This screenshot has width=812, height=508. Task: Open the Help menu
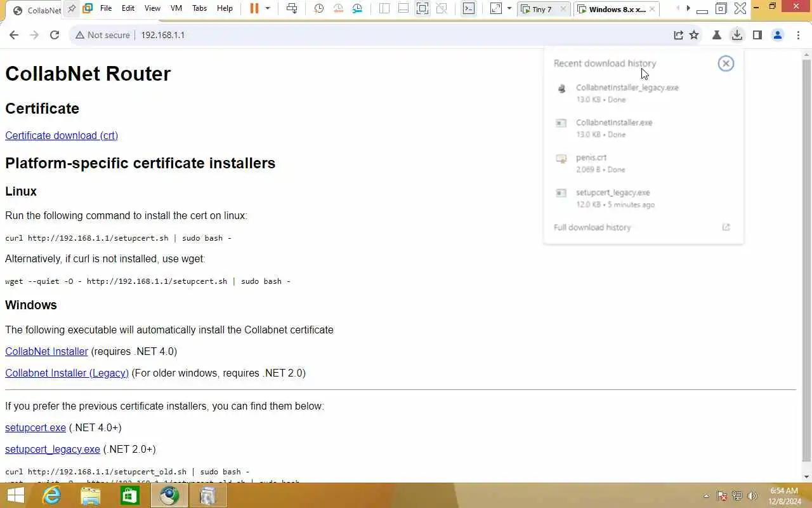click(x=225, y=8)
